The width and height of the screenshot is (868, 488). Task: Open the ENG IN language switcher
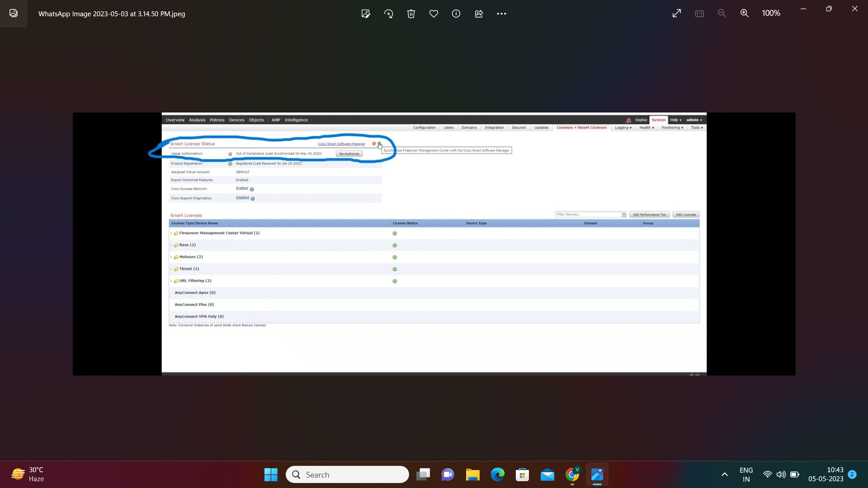pyautogui.click(x=746, y=474)
